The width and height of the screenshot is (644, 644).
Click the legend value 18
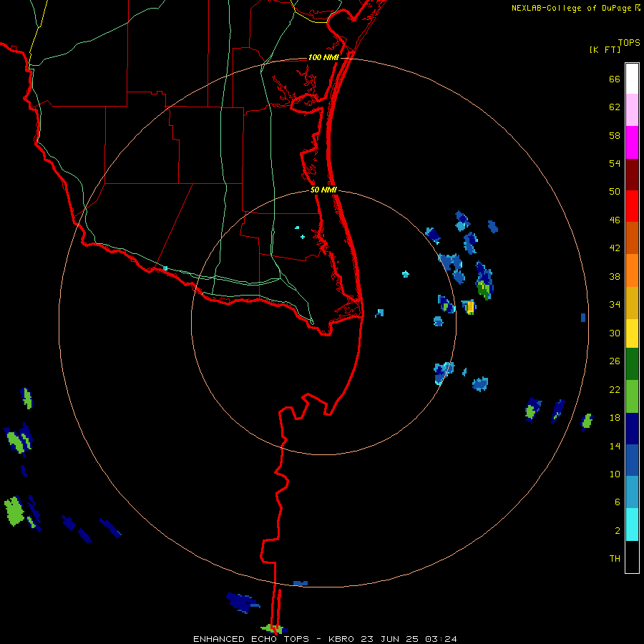point(615,418)
